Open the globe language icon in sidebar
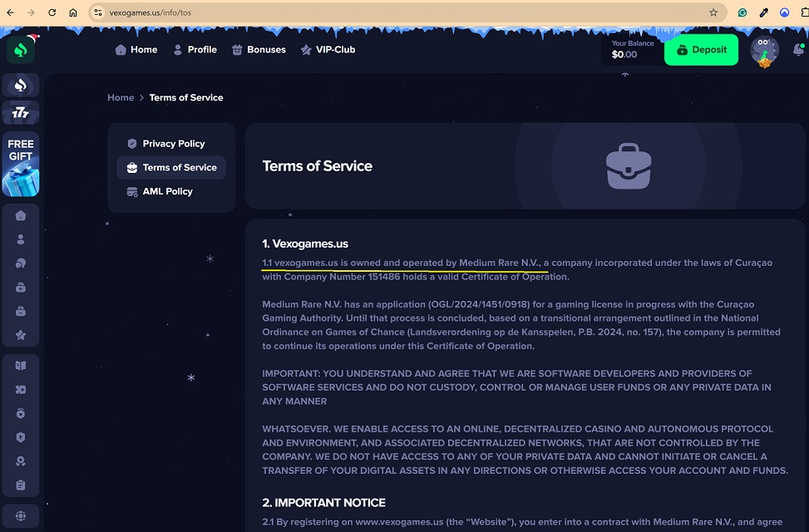Image resolution: width=809 pixels, height=532 pixels. click(x=21, y=515)
